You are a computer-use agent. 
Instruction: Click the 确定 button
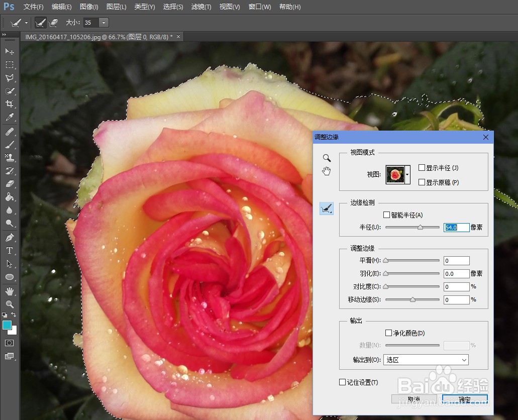[x=465, y=399]
